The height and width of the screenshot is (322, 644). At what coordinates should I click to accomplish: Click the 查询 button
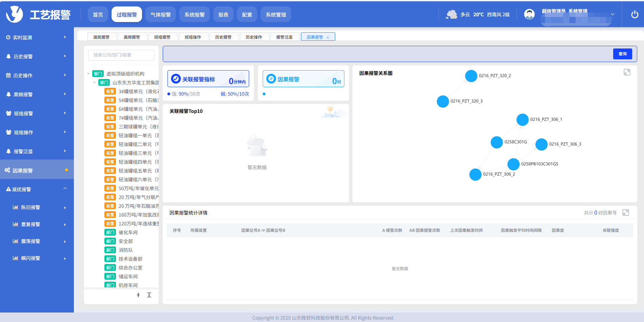click(x=623, y=54)
